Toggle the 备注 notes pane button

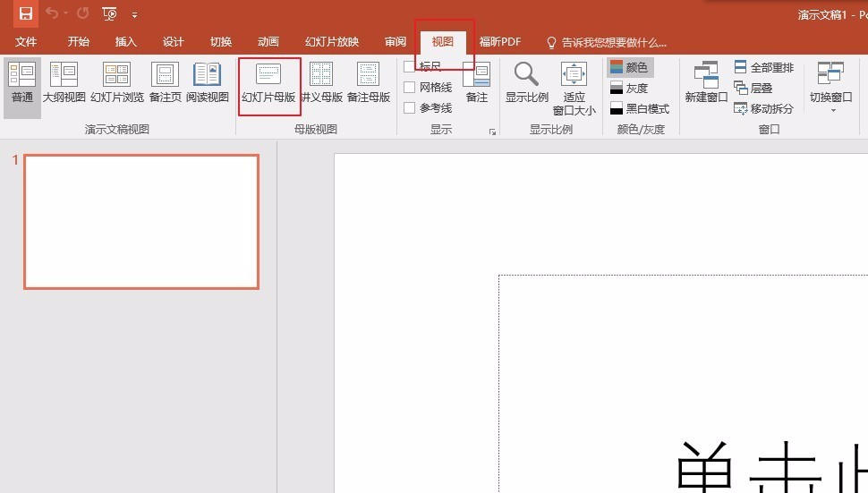[x=477, y=83]
